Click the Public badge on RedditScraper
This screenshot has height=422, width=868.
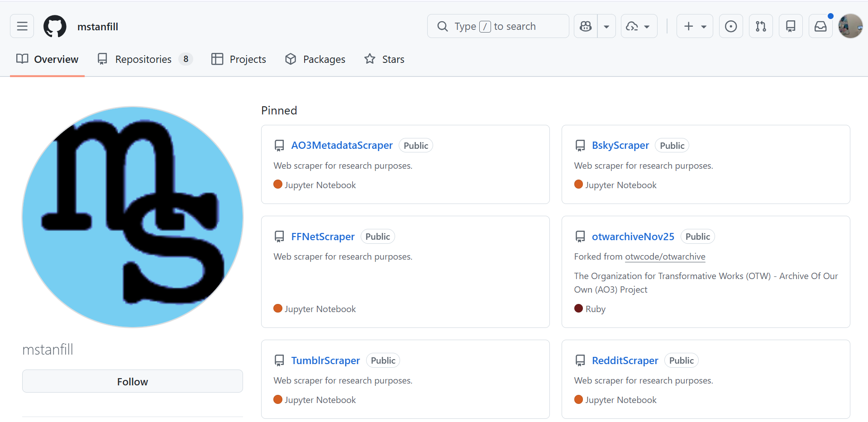(x=682, y=360)
